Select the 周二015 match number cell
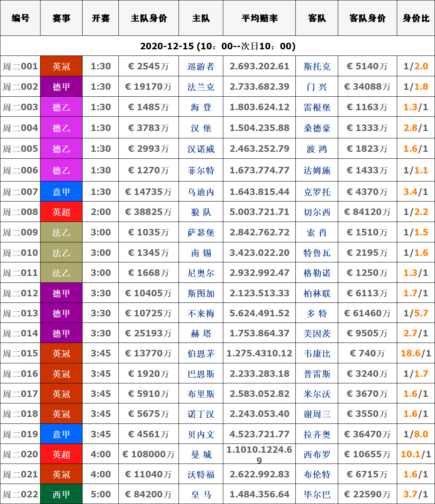 click(x=20, y=354)
